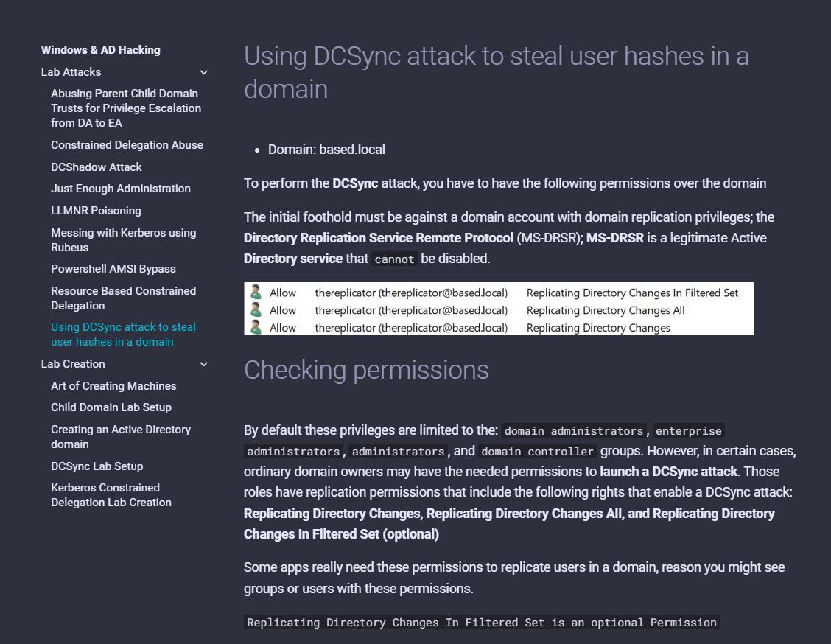Open Art of Creating Machines page
The height and width of the screenshot is (644, 831).
pyautogui.click(x=113, y=386)
